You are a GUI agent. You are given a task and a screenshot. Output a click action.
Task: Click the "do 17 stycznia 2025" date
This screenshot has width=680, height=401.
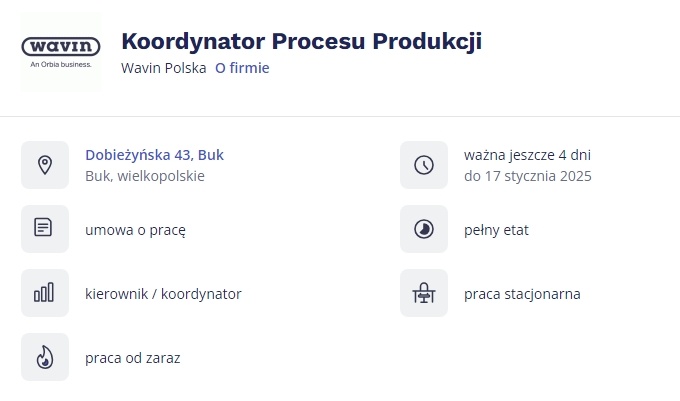click(527, 176)
